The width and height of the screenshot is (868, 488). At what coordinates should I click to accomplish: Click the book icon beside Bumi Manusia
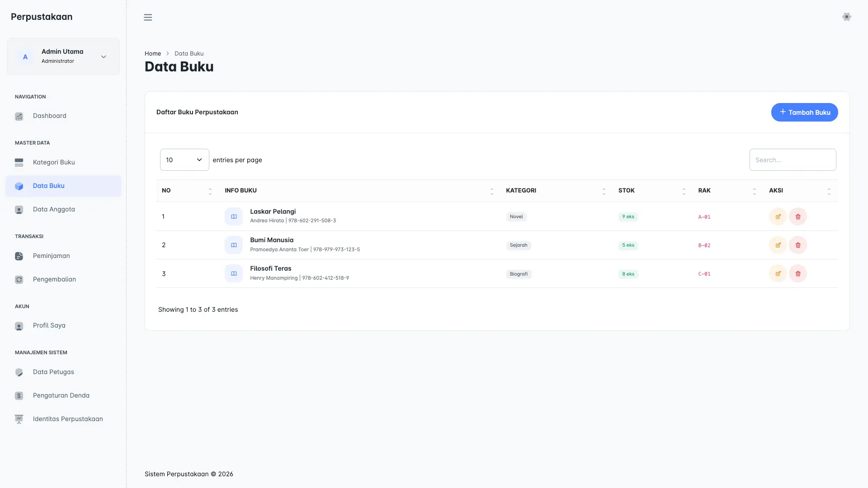234,245
